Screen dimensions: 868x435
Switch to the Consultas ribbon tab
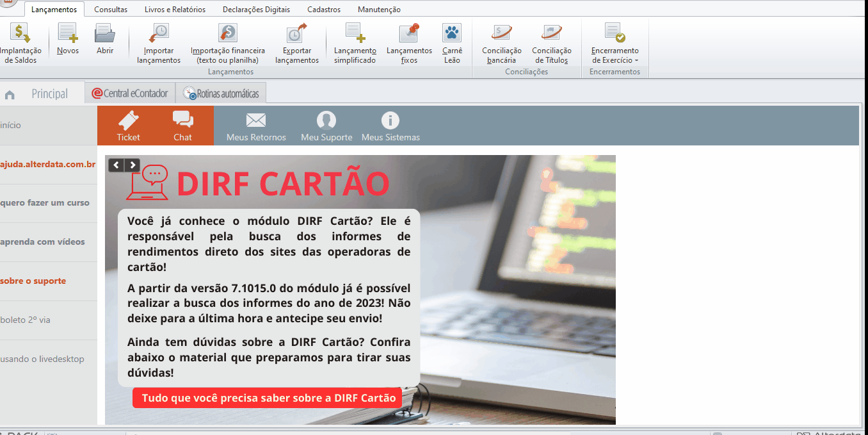111,10
